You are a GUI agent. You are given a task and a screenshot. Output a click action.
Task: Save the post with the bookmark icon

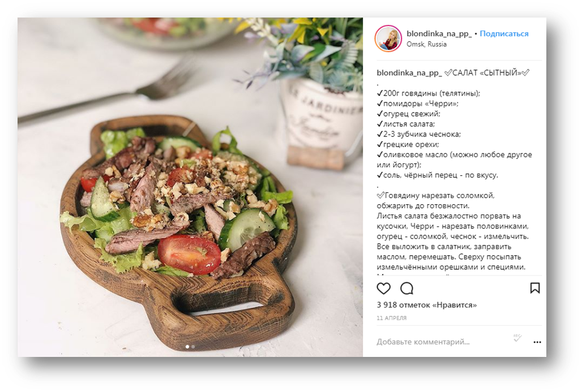pyautogui.click(x=535, y=288)
